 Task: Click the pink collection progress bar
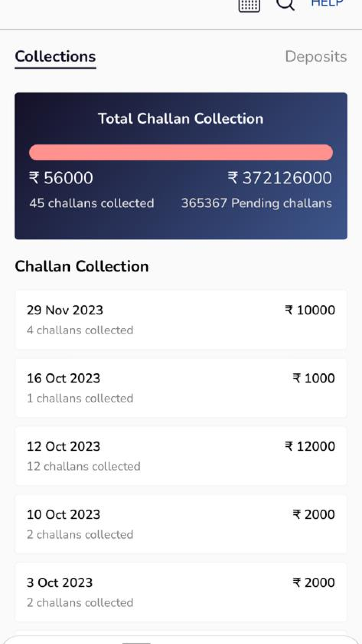(181, 152)
